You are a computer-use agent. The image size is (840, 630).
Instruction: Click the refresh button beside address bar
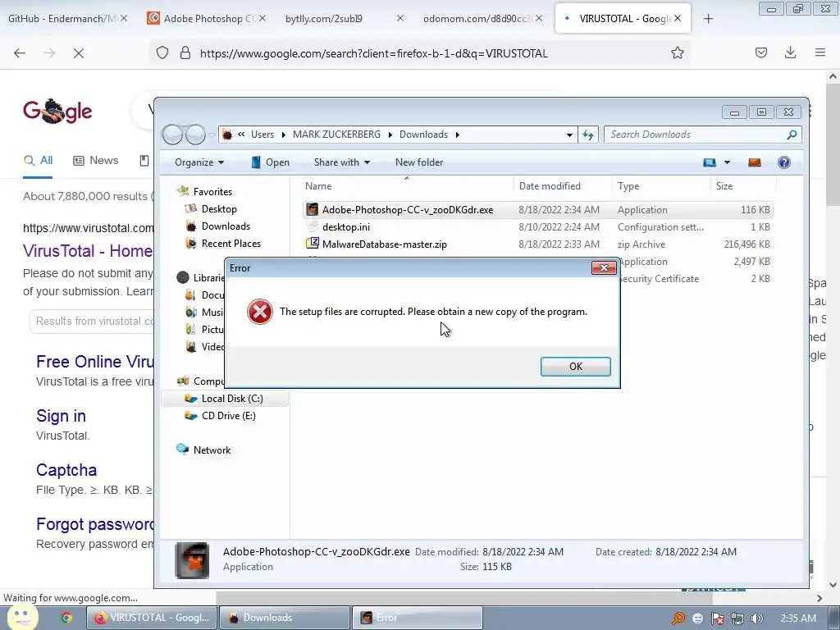pos(588,135)
